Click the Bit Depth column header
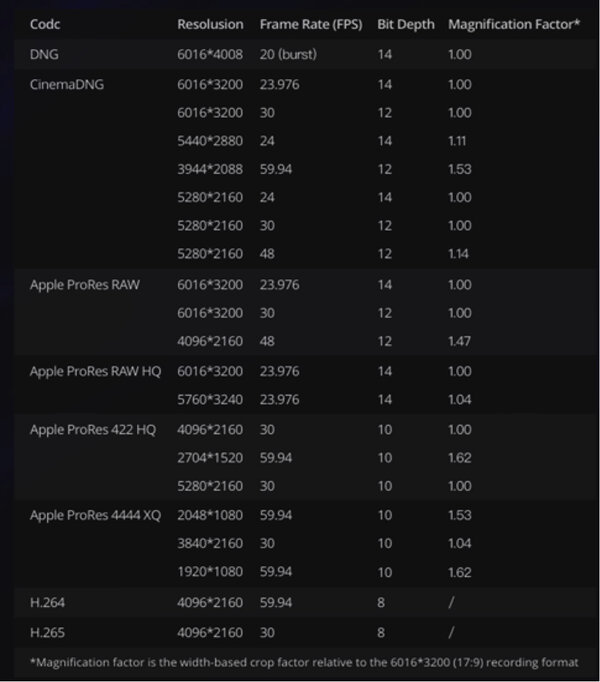The width and height of the screenshot is (600, 682). coord(406,25)
